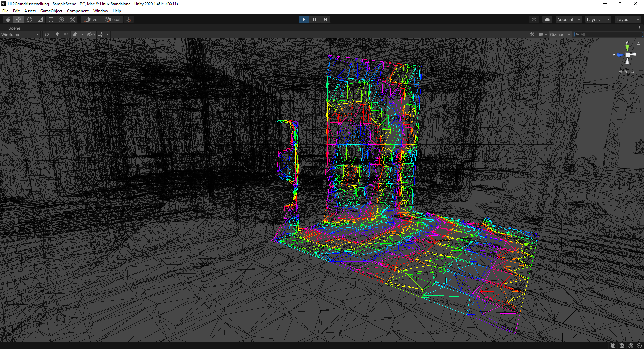644x349 pixels.
Task: Open the GameObject menu
Action: (51, 11)
